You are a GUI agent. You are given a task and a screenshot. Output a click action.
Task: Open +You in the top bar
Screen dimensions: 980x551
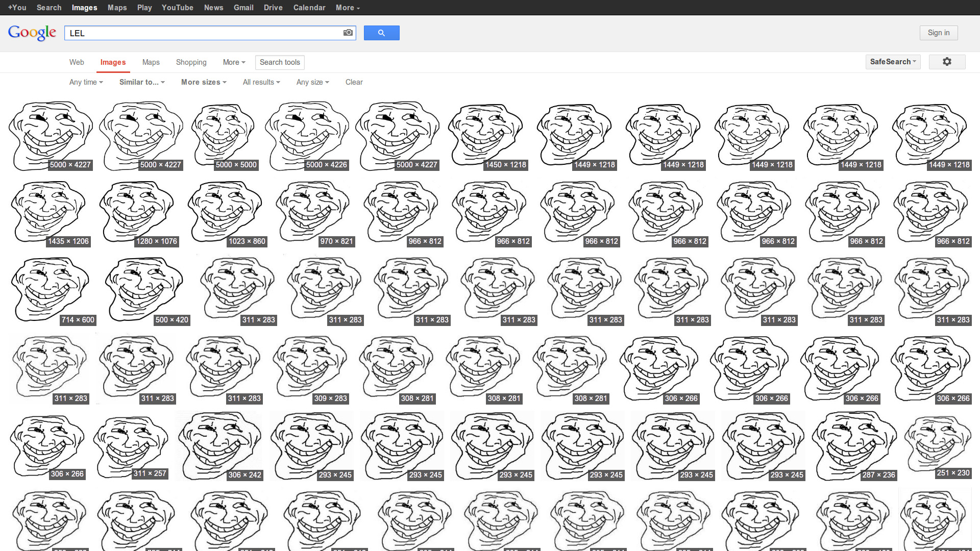click(17, 8)
